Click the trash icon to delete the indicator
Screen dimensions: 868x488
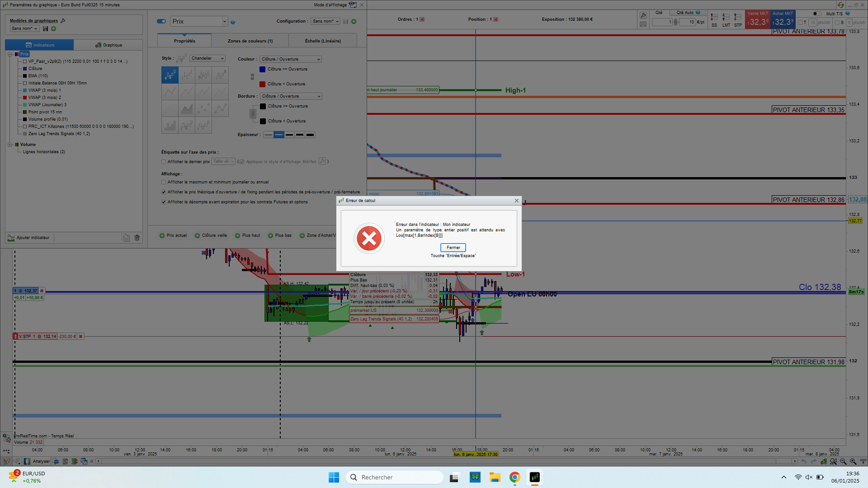click(x=137, y=238)
